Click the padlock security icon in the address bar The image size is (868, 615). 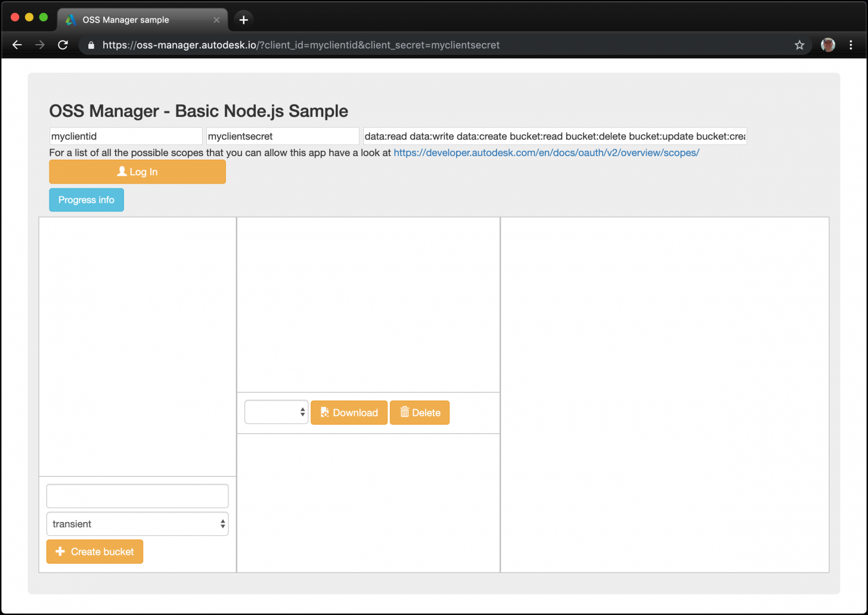click(x=91, y=45)
